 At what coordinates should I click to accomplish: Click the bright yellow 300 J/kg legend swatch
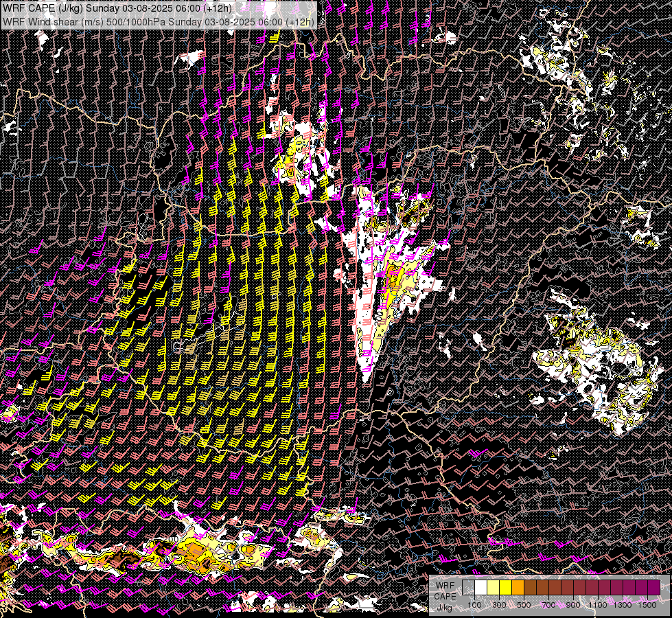[x=506, y=587]
